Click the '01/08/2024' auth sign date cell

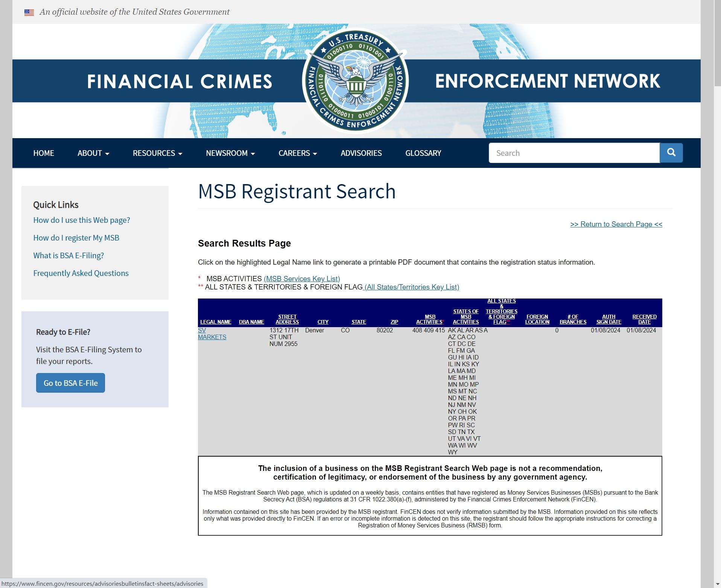[x=605, y=330]
